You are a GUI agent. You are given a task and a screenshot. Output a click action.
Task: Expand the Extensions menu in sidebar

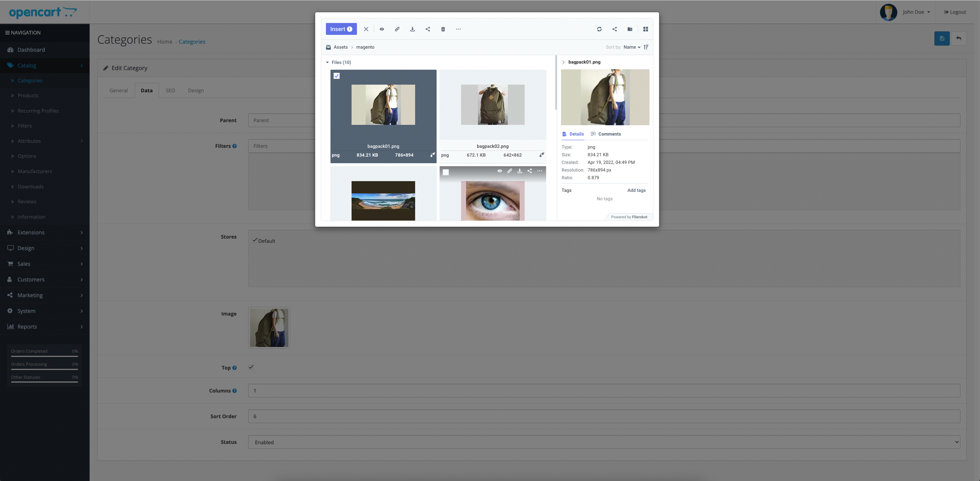click(x=45, y=232)
